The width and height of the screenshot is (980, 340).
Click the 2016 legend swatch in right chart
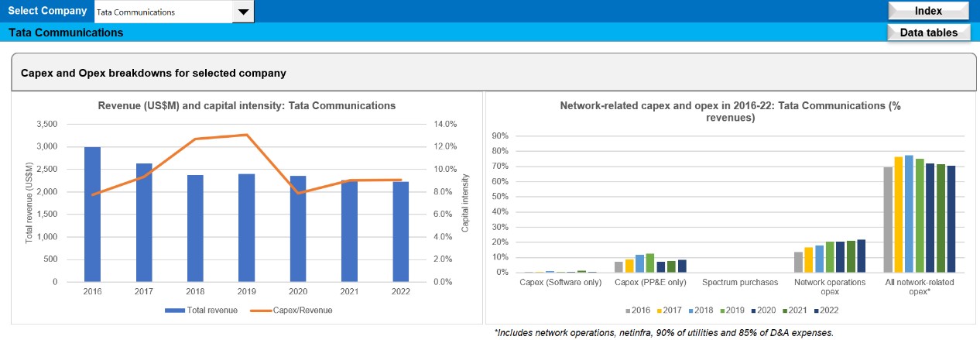click(629, 311)
